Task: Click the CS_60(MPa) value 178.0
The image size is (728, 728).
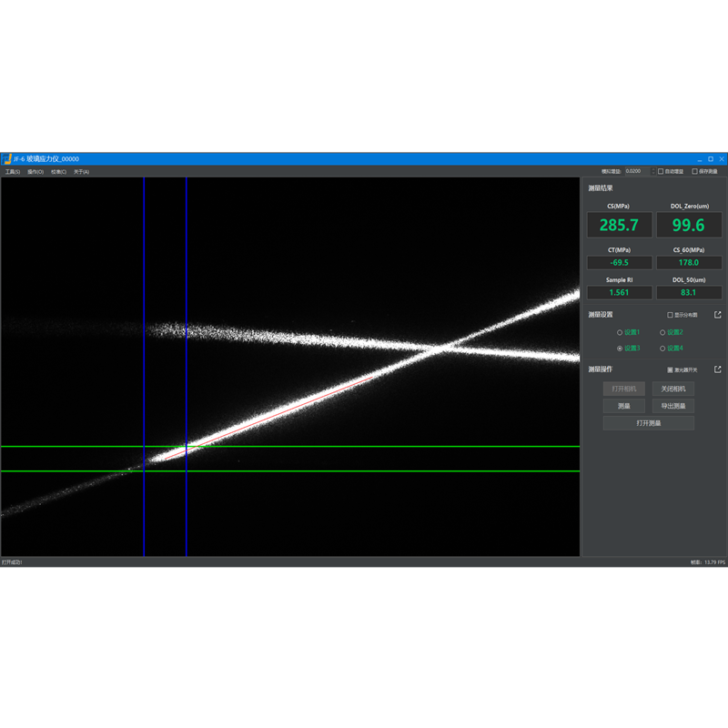Action: tap(689, 263)
